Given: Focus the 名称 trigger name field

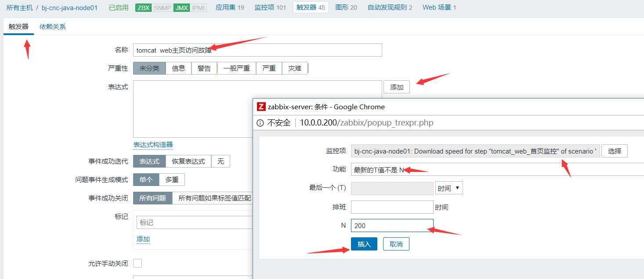Looking at the screenshot, I should [x=257, y=50].
